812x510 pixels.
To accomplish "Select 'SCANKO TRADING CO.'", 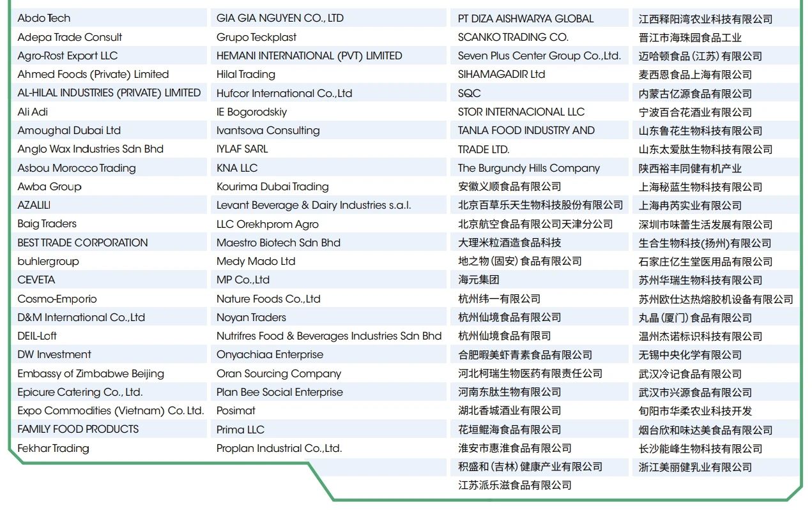I will coord(513,37).
